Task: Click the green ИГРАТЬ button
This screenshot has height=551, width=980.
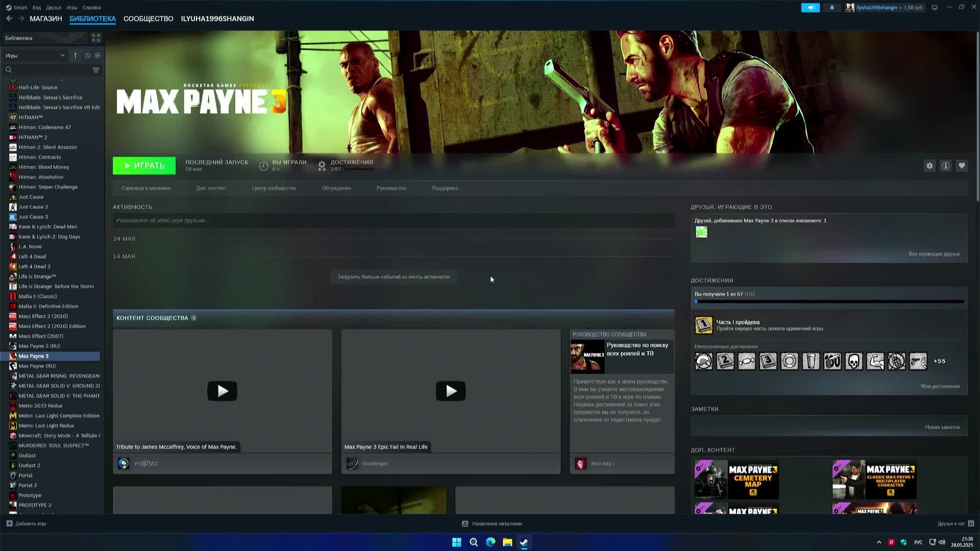Action: pyautogui.click(x=144, y=166)
